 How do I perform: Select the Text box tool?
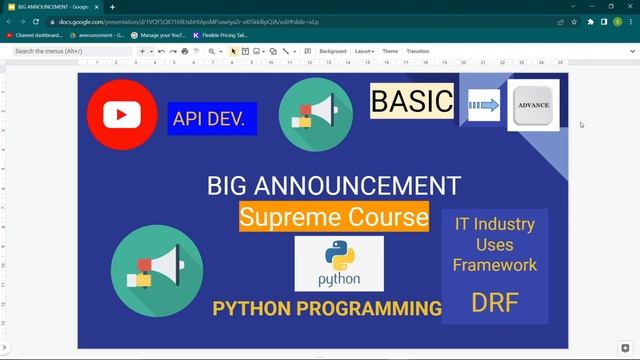(x=245, y=51)
